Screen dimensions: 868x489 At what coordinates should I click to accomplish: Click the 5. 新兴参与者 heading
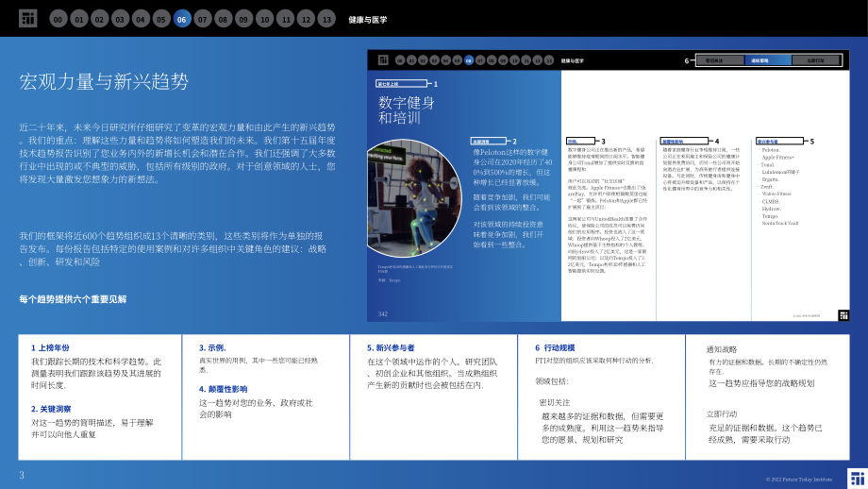391,347
